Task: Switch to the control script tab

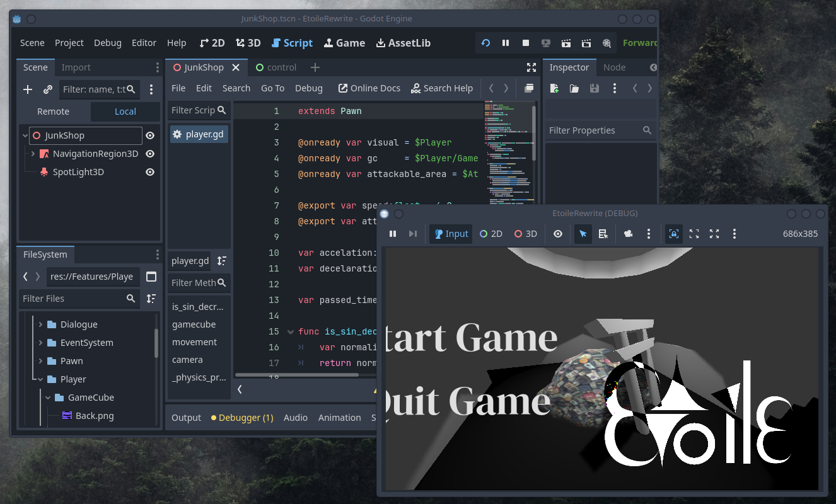Action: 276,67
